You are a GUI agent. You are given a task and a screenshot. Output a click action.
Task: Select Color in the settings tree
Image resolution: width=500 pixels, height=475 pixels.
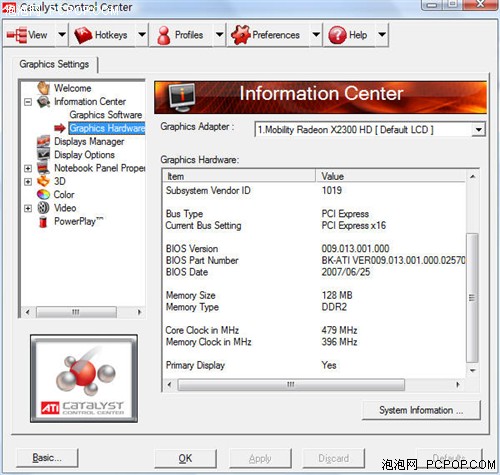(64, 195)
